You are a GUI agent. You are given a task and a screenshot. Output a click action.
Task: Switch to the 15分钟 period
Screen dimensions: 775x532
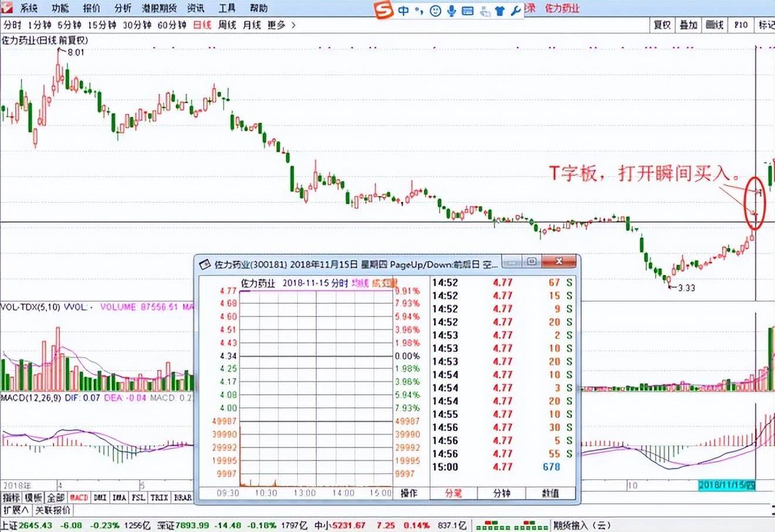click(102, 25)
